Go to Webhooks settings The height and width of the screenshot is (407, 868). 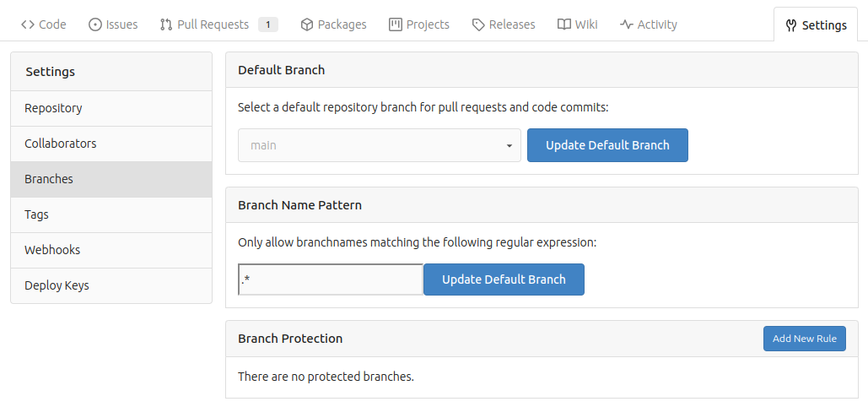[x=52, y=250]
